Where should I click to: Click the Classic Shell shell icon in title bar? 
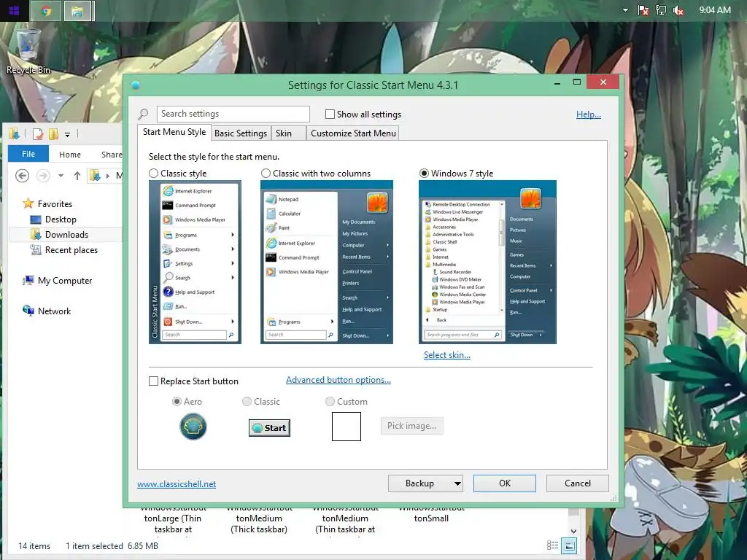tap(135, 85)
